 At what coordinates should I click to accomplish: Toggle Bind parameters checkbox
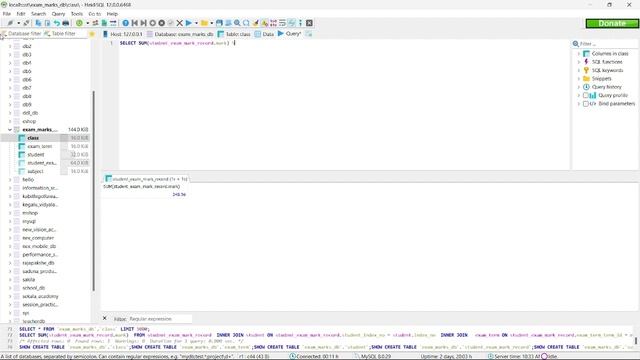586,104
